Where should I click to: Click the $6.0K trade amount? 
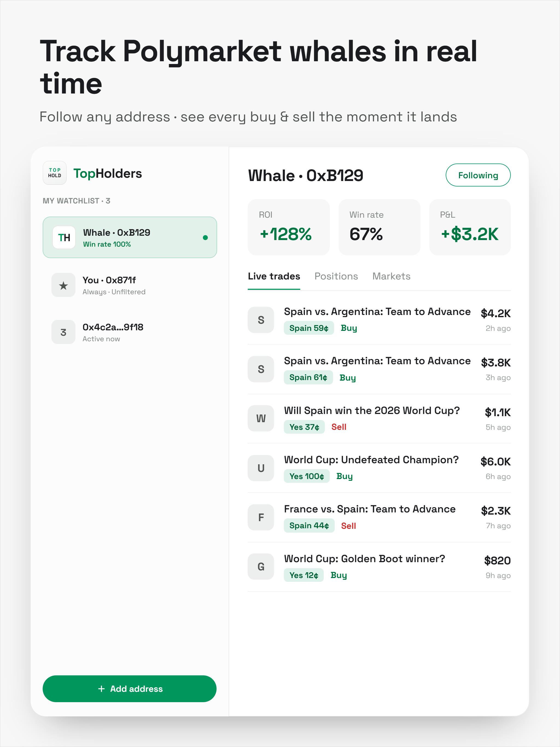coord(495,462)
